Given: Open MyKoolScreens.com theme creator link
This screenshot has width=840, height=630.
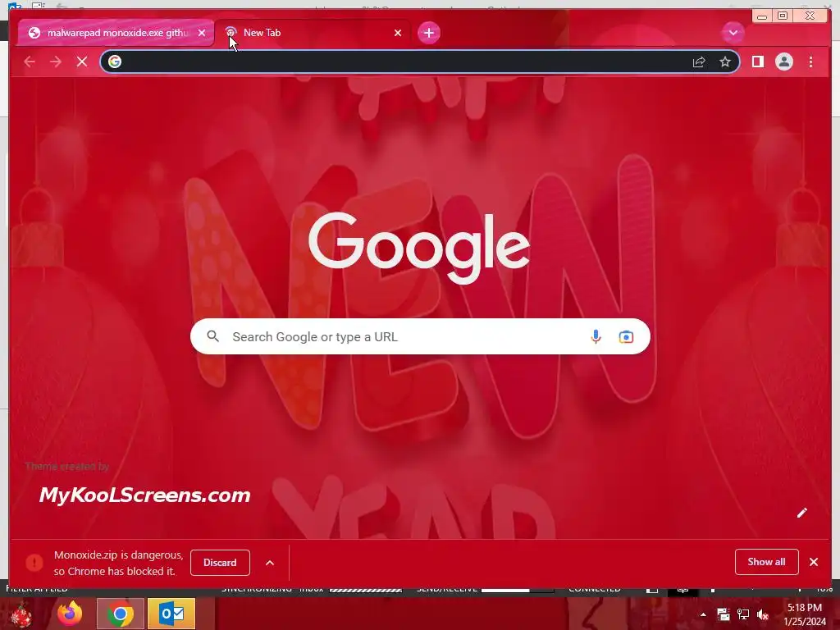Looking at the screenshot, I should tap(144, 495).
